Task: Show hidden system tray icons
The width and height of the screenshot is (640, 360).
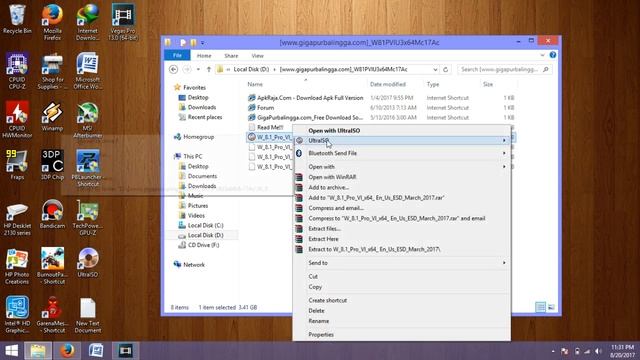Action: tap(553, 351)
